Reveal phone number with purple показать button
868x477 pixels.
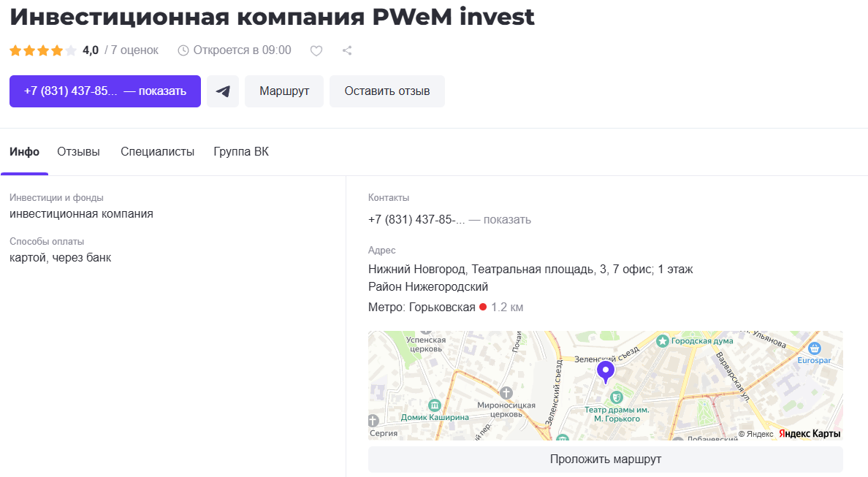pyautogui.click(x=105, y=91)
